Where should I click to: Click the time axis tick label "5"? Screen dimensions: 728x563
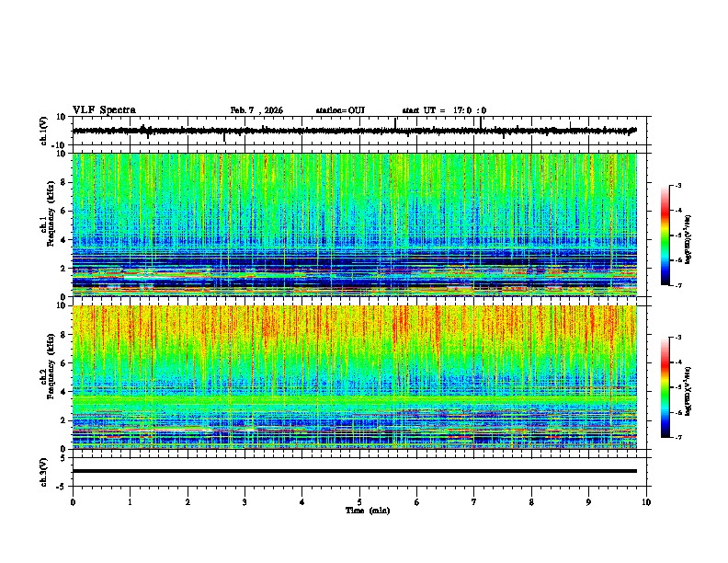pos(359,502)
